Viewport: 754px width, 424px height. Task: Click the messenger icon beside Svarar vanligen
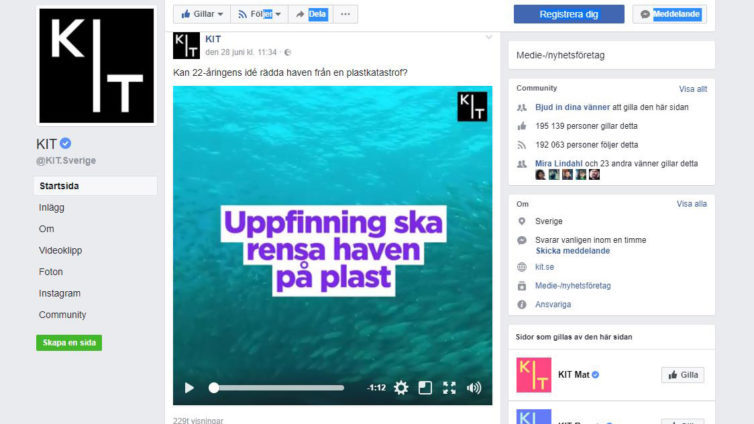[522, 240]
